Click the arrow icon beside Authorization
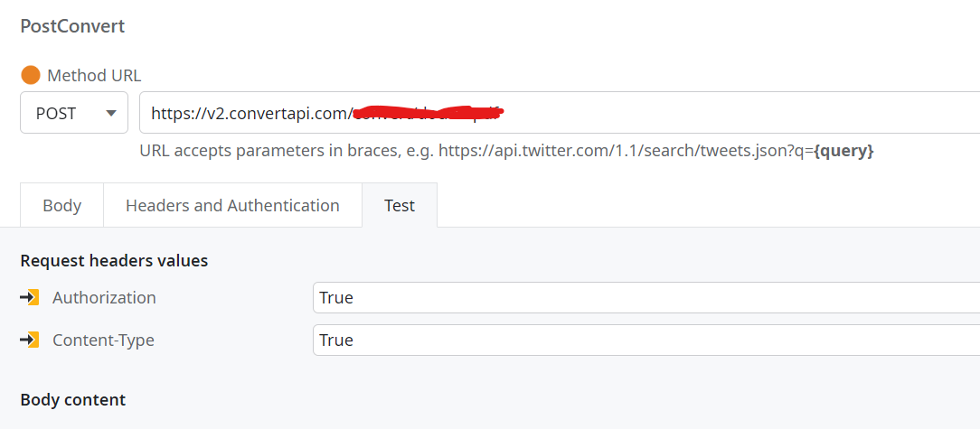 click(29, 297)
